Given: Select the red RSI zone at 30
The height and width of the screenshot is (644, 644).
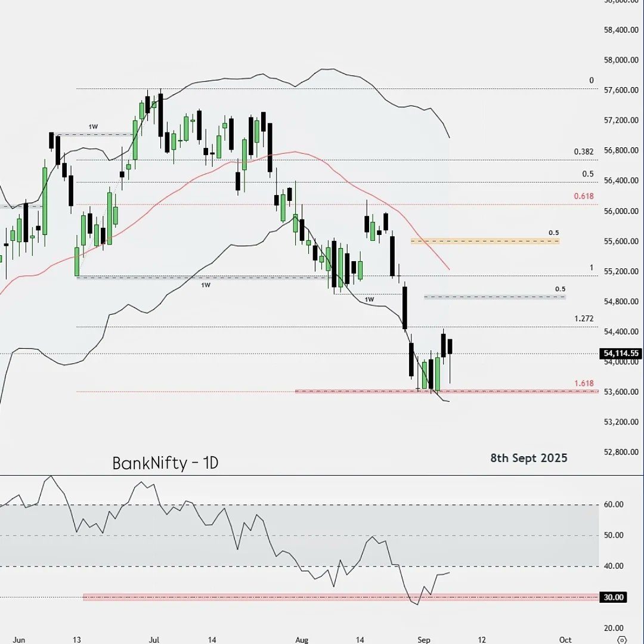Looking at the screenshot, I should click(340, 597).
